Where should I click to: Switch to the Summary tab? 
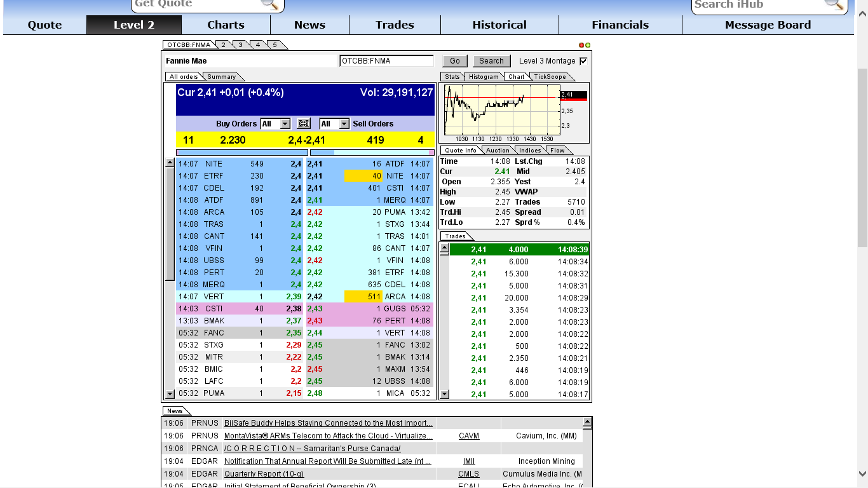coord(222,77)
